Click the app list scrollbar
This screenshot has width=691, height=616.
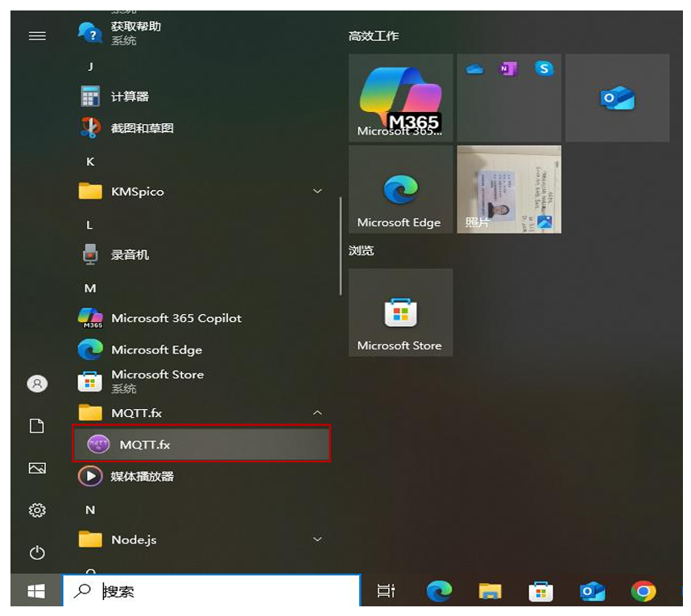[341, 246]
